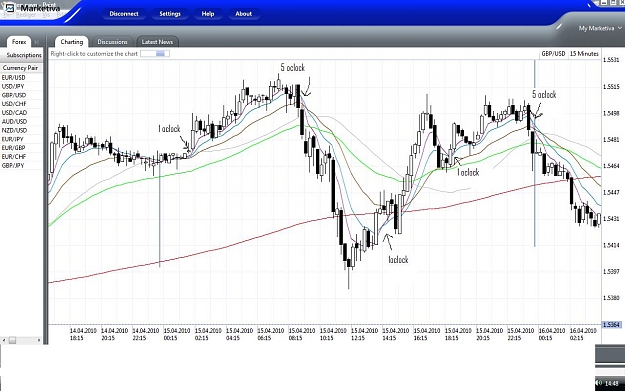Click the 14.04.2010 18:15 time axis label
The height and width of the screenshot is (391, 625).
pyautogui.click(x=83, y=334)
